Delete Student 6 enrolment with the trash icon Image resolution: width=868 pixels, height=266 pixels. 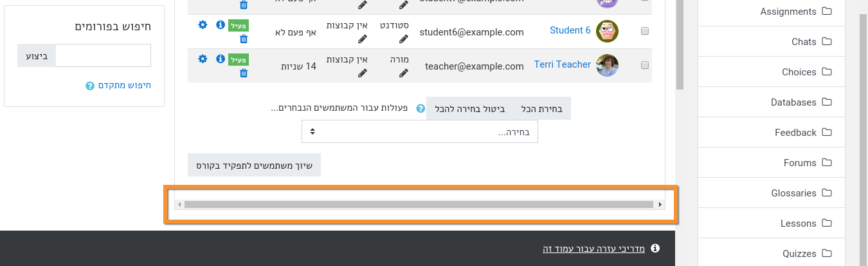click(243, 39)
